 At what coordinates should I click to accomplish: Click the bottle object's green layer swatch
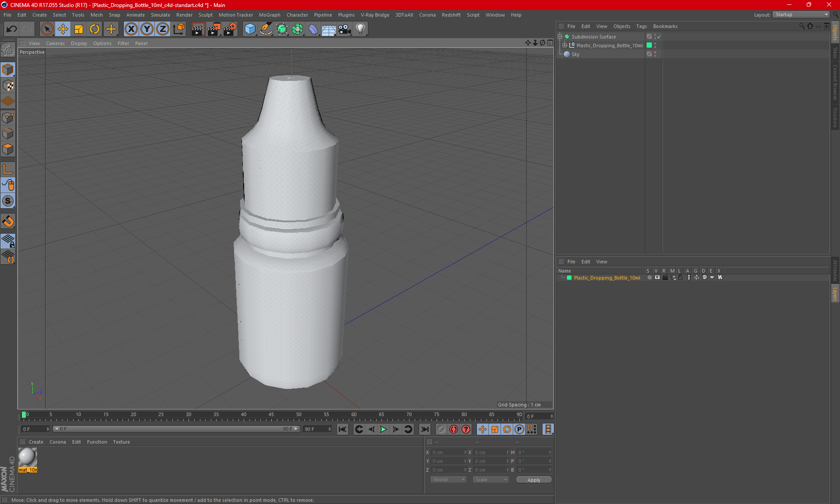(649, 45)
